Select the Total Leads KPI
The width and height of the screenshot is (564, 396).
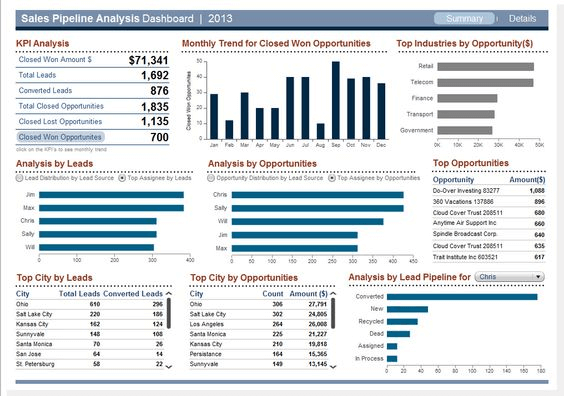(x=92, y=75)
